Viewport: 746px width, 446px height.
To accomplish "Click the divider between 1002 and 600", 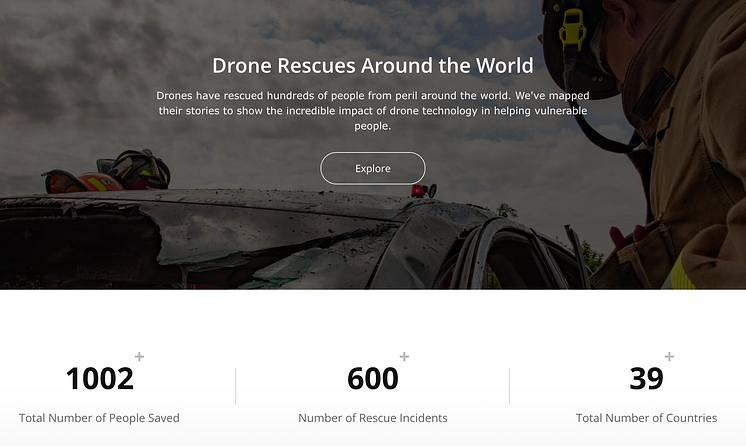I will coord(236,386).
